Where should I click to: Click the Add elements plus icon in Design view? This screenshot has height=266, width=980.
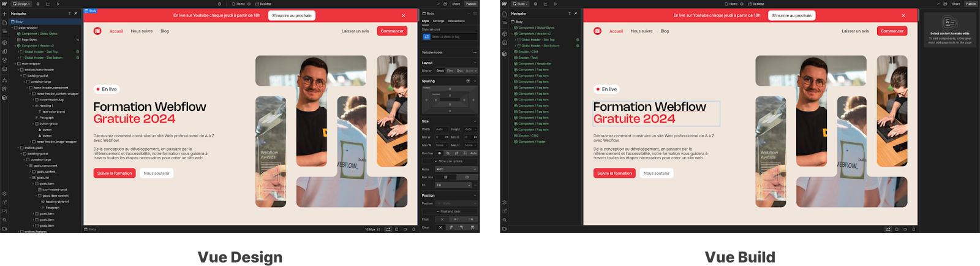point(4,13)
